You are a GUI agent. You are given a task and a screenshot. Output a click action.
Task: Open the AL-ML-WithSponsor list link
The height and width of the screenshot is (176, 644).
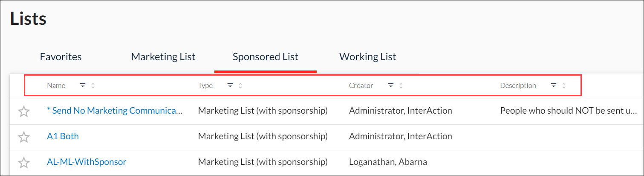87,162
